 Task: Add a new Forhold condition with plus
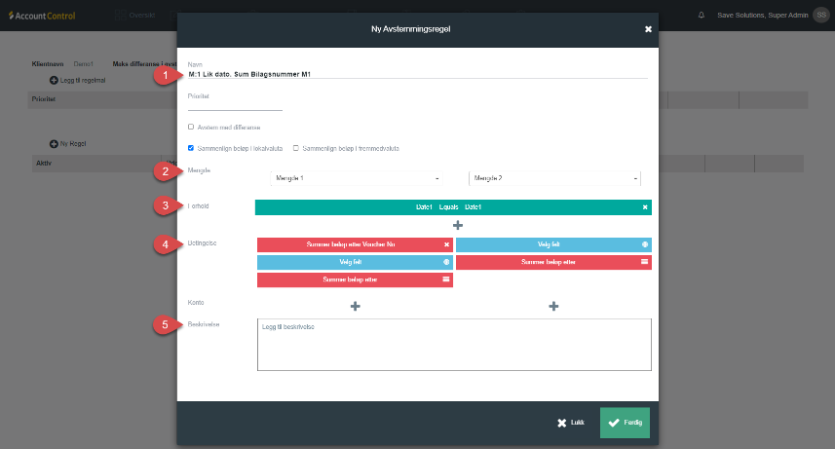(456, 226)
